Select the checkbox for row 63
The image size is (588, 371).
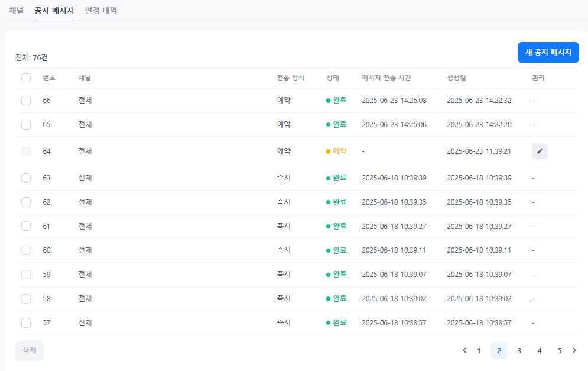pos(26,178)
